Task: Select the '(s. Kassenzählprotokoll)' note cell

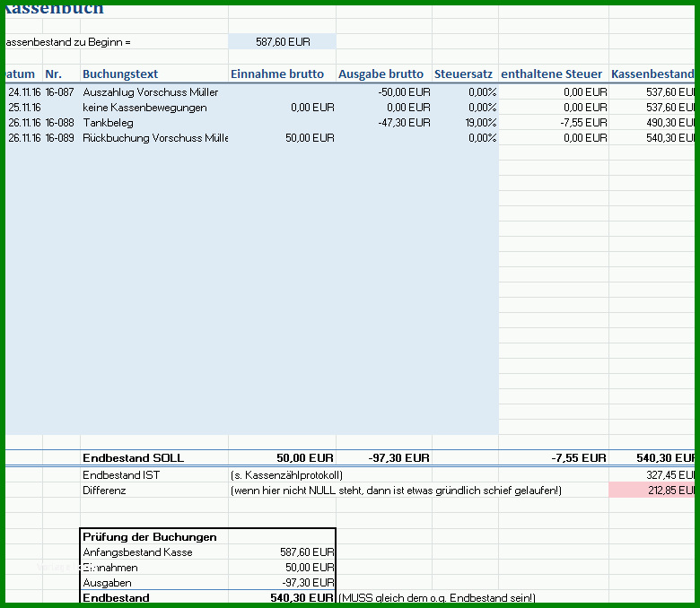Action: pos(286,475)
